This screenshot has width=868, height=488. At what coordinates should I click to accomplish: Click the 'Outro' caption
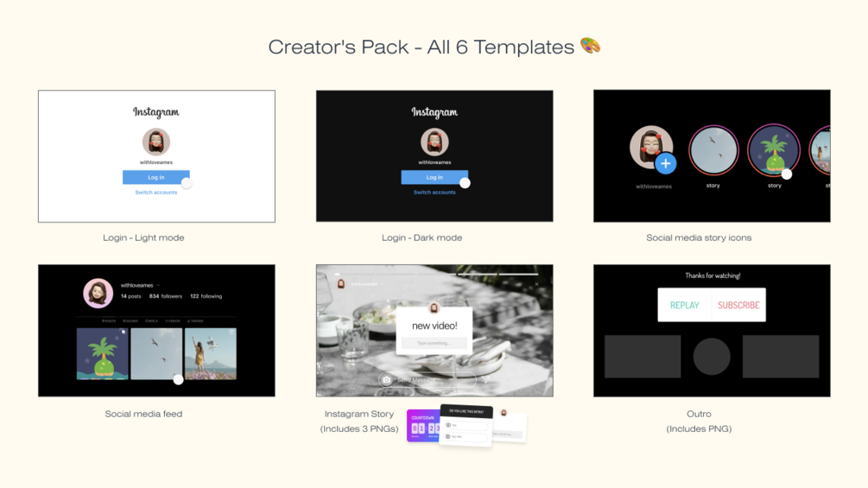699,414
